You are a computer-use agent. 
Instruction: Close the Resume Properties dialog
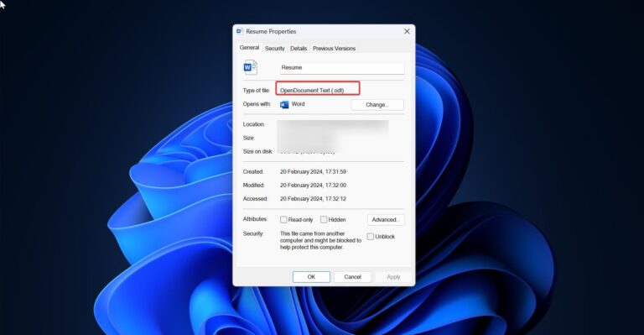point(407,31)
